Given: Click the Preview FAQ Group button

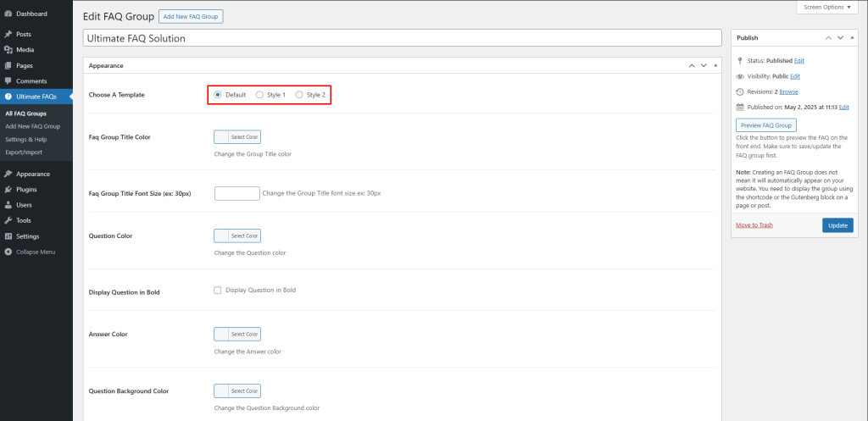Looking at the screenshot, I should [x=766, y=125].
